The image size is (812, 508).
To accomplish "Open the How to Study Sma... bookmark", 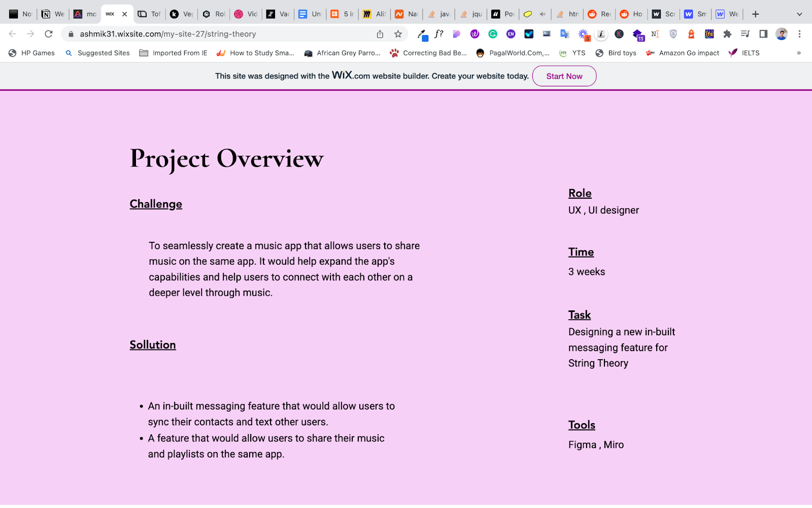I will (x=255, y=53).
